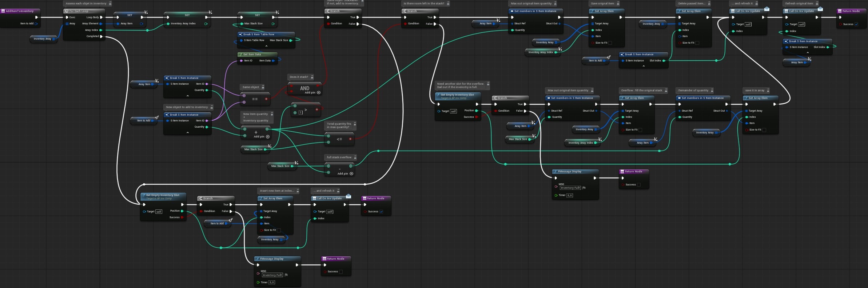868x288 pixels.
Task: Click the red output pin of the == node
Action: [x=266, y=99]
